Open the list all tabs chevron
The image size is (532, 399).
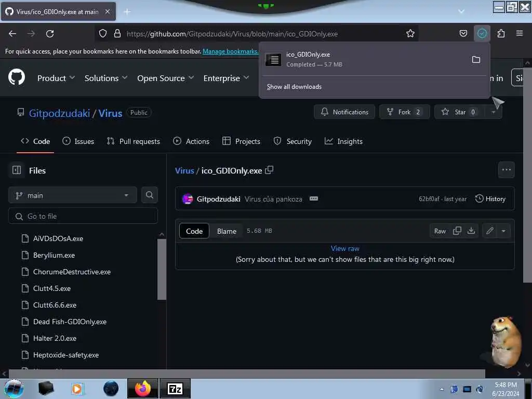(461, 11)
